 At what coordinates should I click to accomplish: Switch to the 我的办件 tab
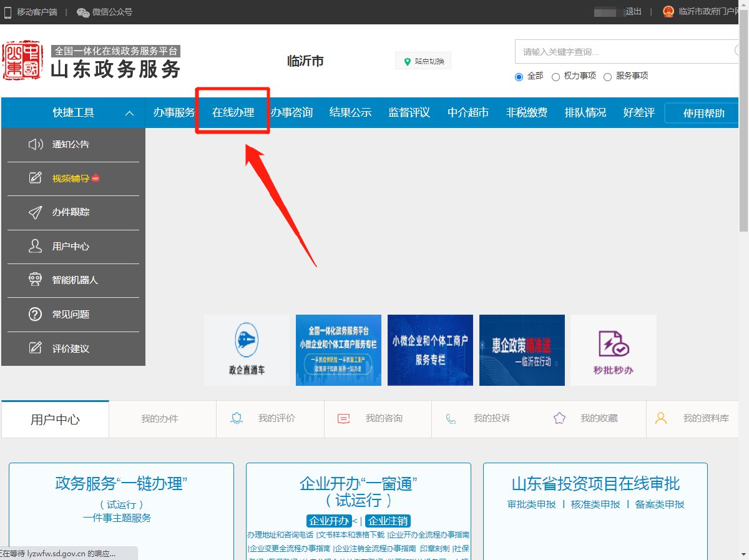click(160, 419)
